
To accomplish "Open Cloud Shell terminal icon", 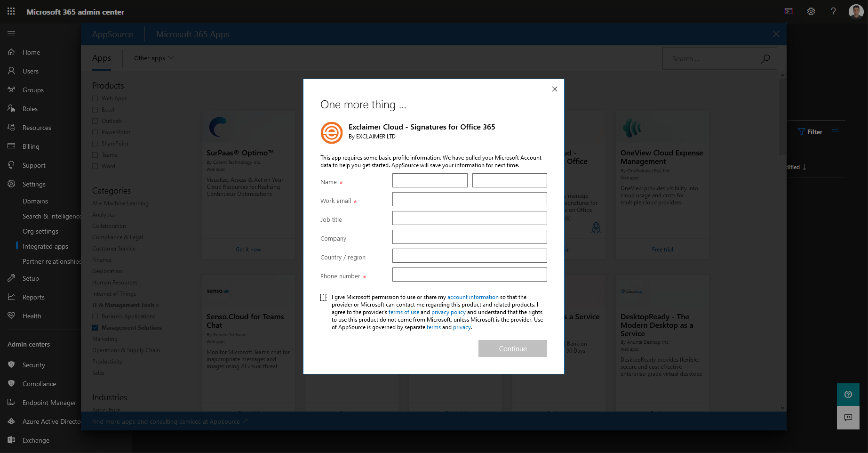I will [x=788, y=12].
